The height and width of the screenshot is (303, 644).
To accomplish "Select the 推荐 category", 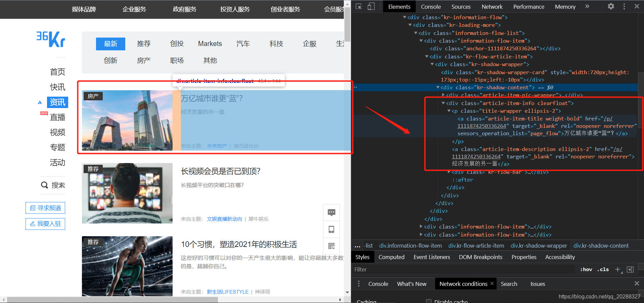I will click(144, 44).
